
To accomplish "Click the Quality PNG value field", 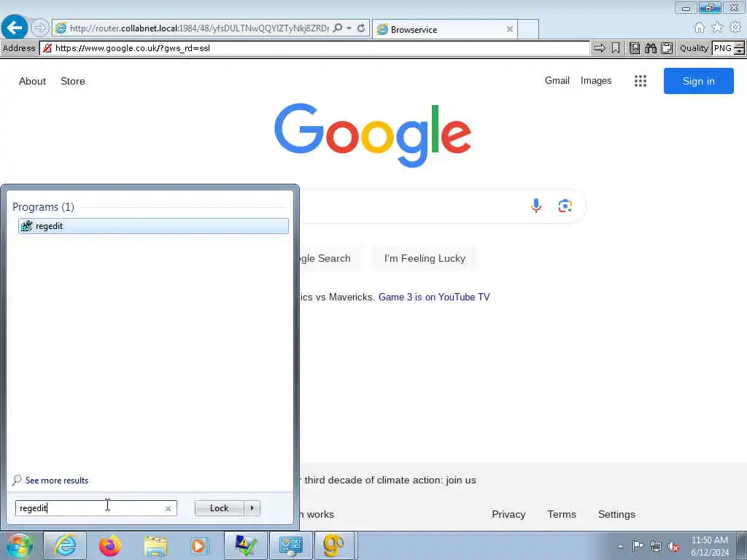I will click(x=723, y=48).
